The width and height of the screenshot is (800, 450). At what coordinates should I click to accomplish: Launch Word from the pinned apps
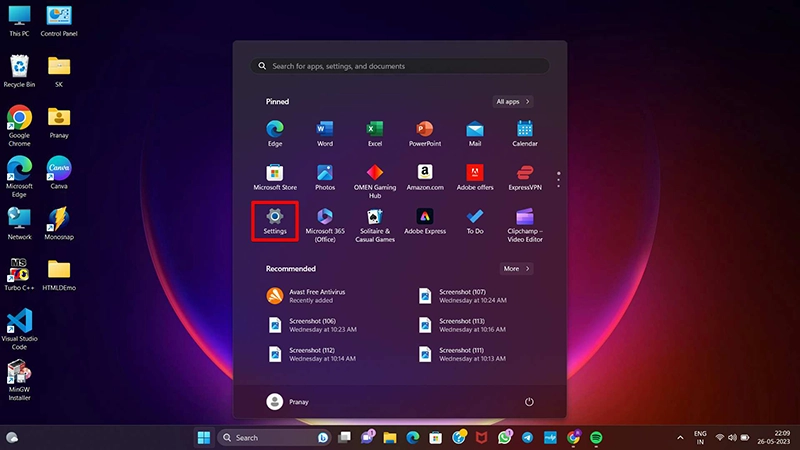click(x=324, y=134)
